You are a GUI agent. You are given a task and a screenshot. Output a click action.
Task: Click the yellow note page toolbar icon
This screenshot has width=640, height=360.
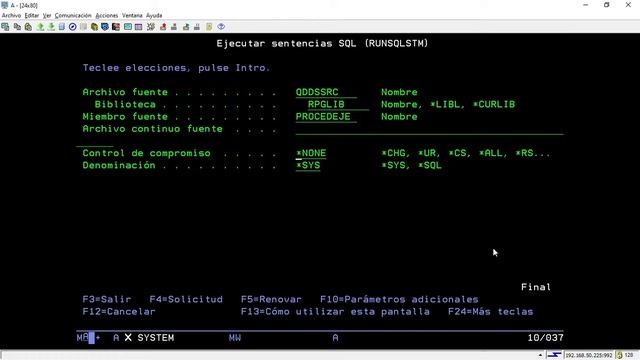coord(209,27)
